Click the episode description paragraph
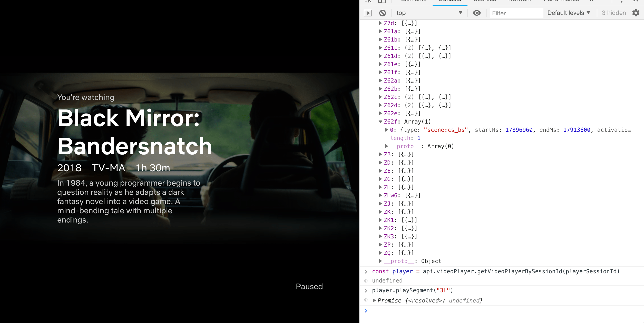644x323 pixels. pos(129,201)
